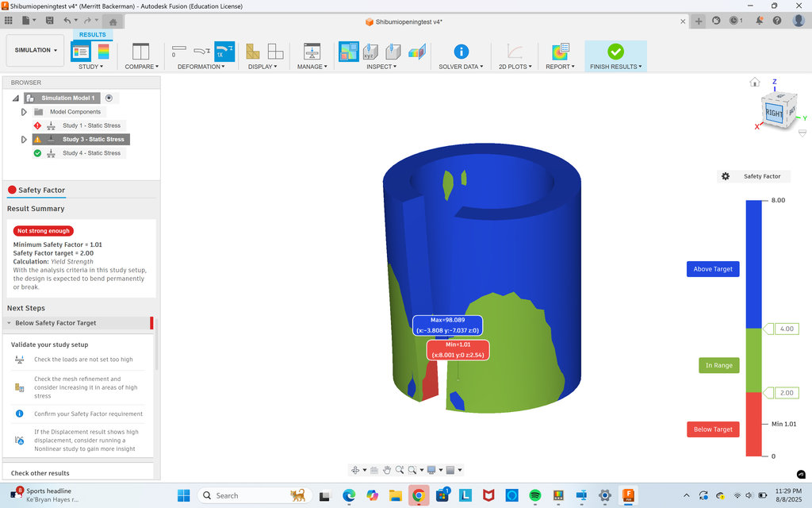The height and width of the screenshot is (508, 812).
Task: Click the Finish Results green checkmark
Action: (x=615, y=52)
